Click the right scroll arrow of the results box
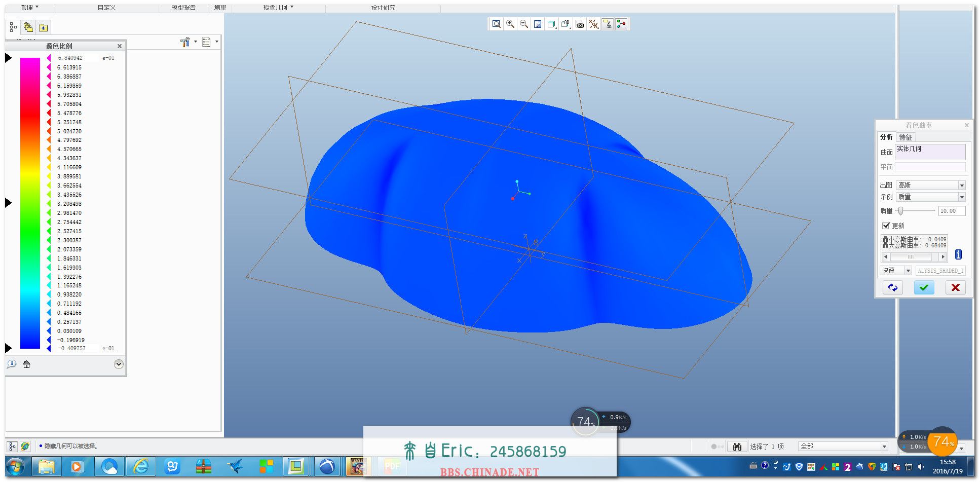Image resolution: width=980 pixels, height=482 pixels. pos(943,257)
